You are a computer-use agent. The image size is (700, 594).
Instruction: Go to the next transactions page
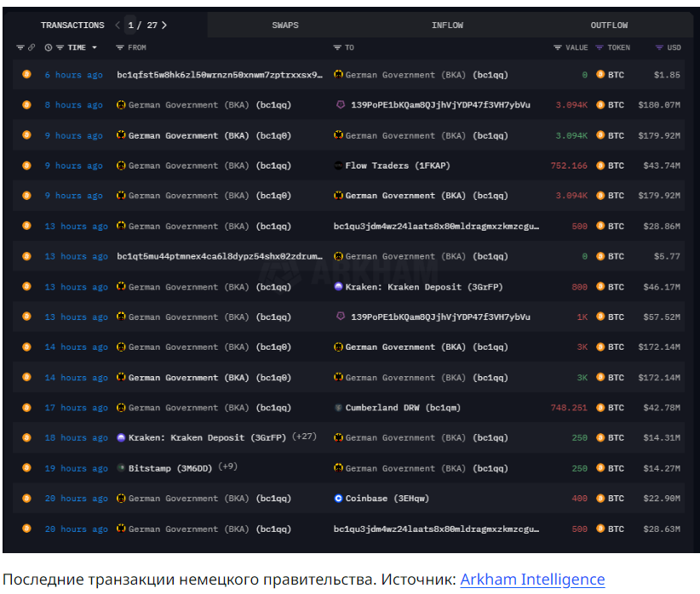164,26
